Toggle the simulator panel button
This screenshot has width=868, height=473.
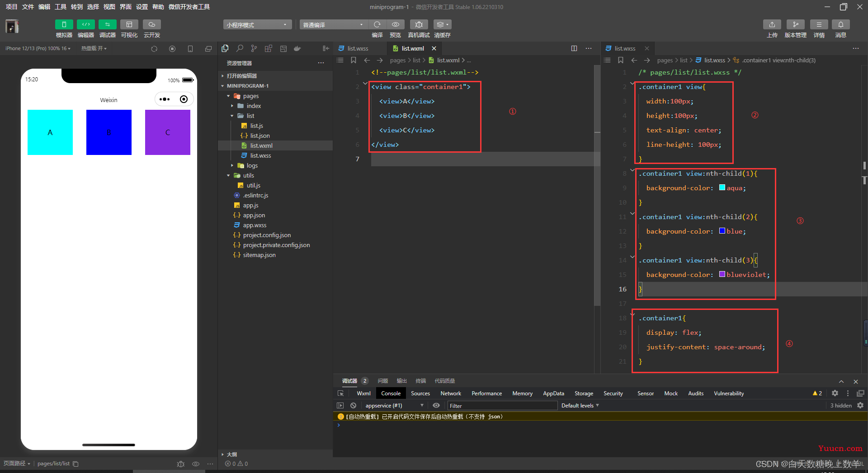[x=64, y=24]
